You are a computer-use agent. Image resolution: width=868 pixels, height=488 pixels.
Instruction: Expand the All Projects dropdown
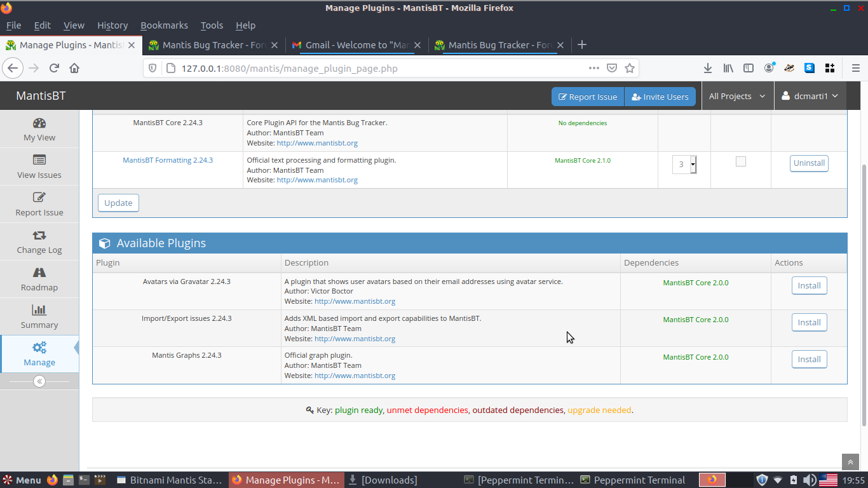(736, 97)
